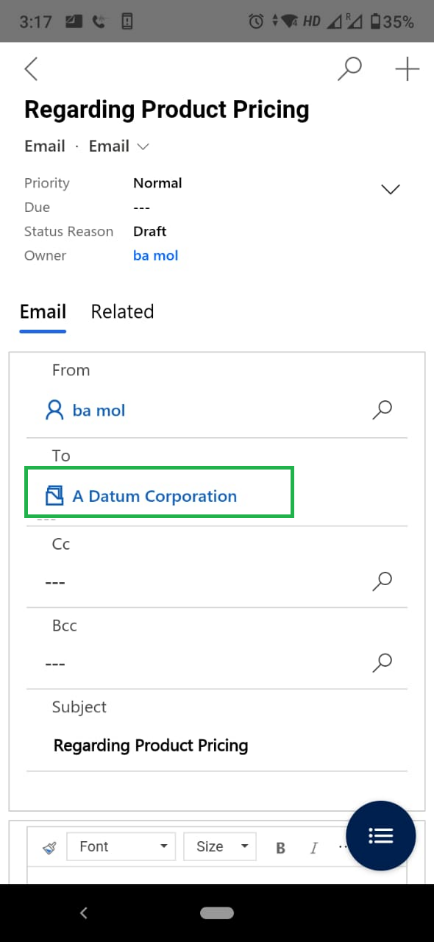
Task: Switch to the Related tab
Action: click(x=122, y=312)
